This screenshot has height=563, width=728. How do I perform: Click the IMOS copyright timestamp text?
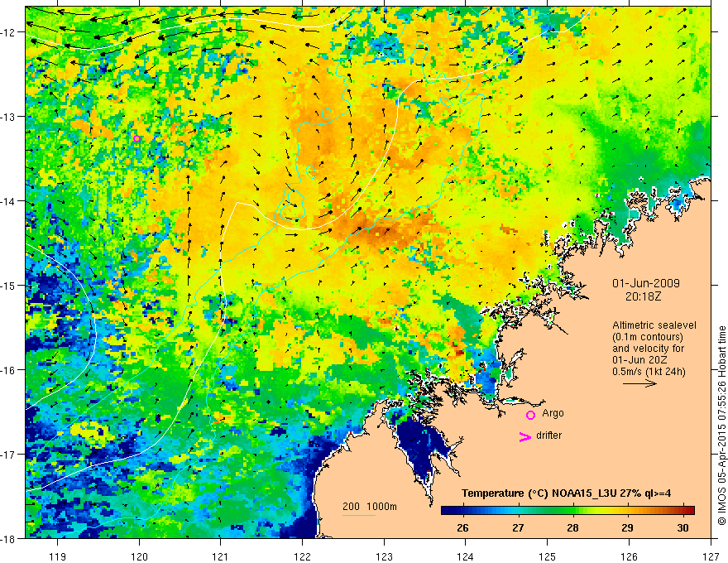pyautogui.click(x=721, y=426)
